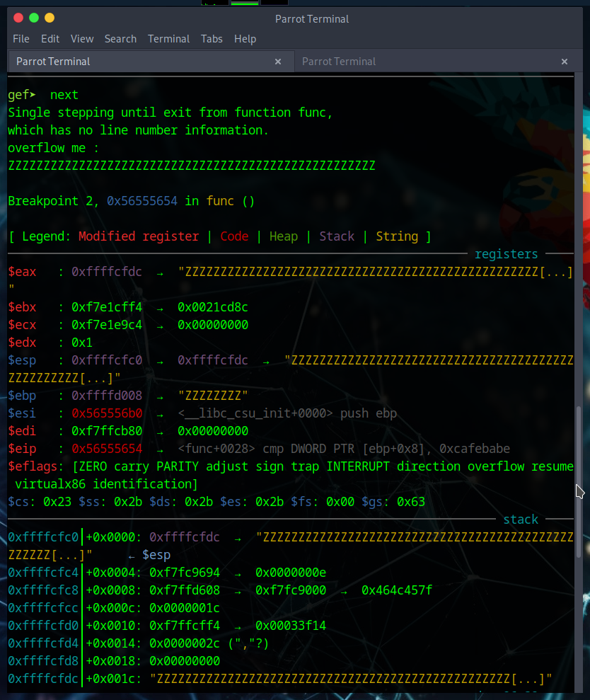Open the Help menu
Viewport: 590px width, 700px height.
pos(245,39)
